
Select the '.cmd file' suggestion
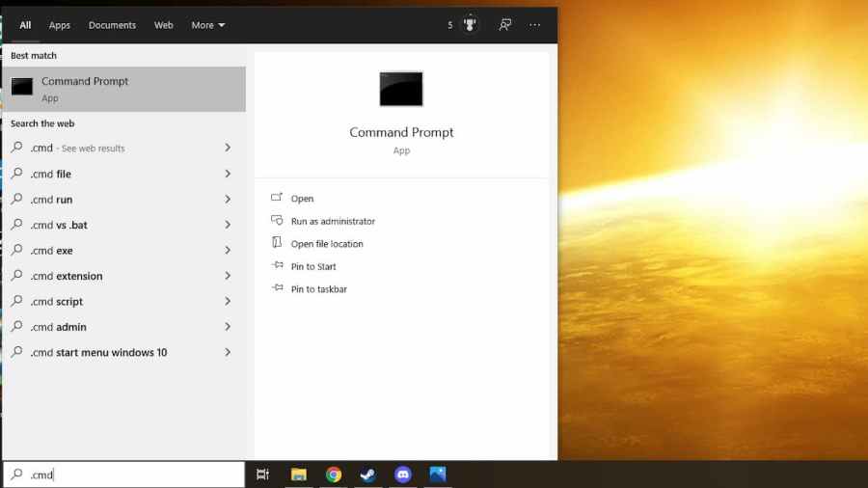coord(123,174)
